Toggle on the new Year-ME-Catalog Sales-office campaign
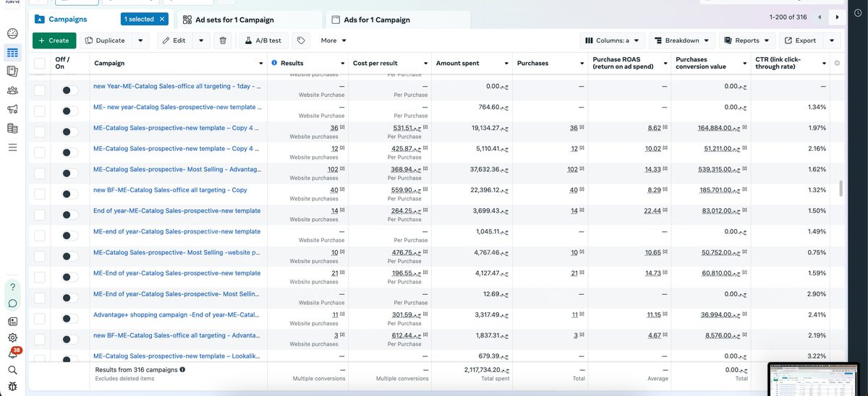Viewport: 868px width, 396px height. click(70, 90)
